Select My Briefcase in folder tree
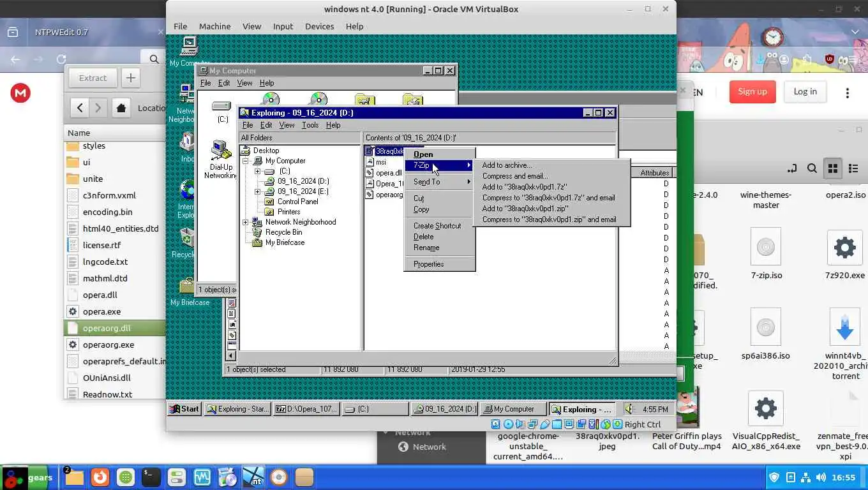 pos(285,242)
